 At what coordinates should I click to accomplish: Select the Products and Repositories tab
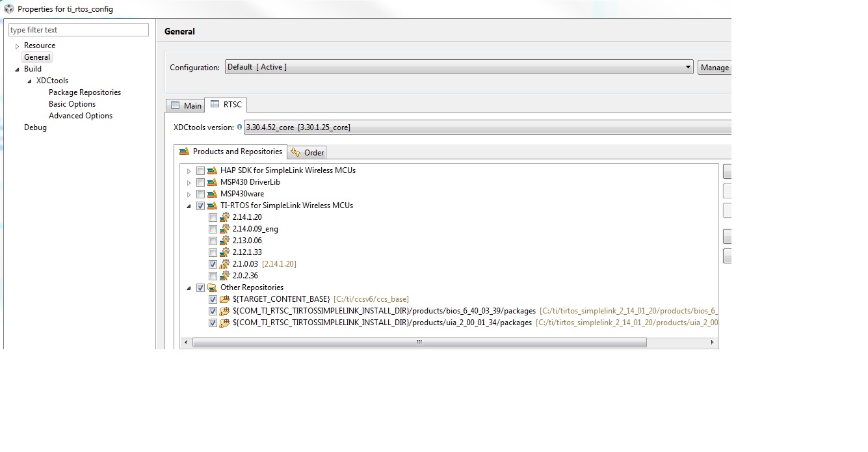coord(230,152)
